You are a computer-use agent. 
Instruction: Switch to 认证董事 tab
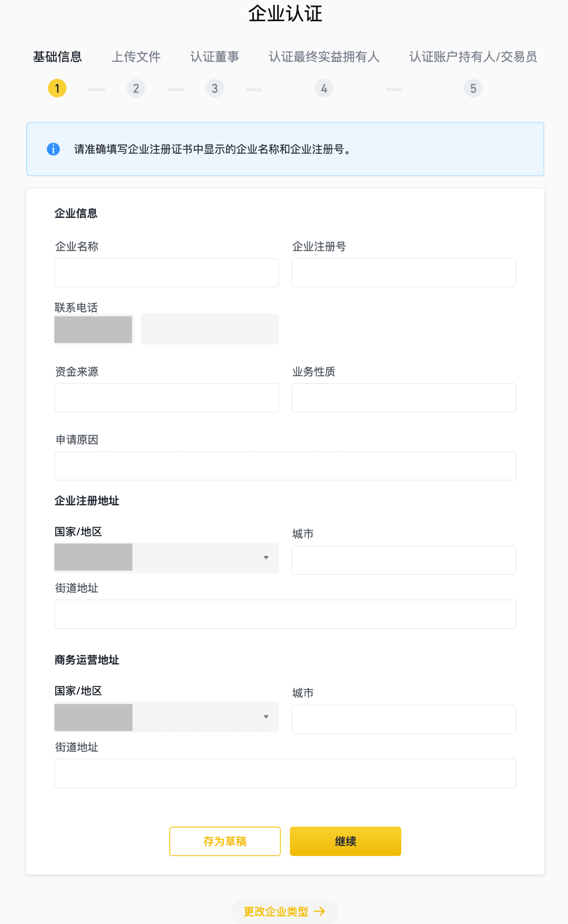[214, 57]
